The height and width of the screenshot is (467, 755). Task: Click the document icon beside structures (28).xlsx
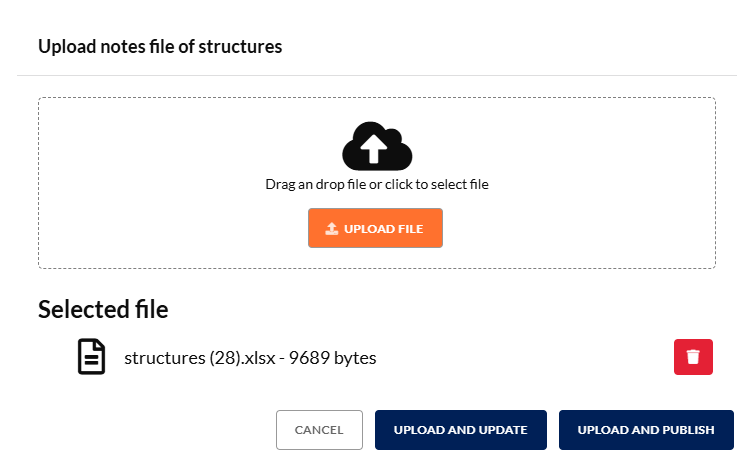pos(92,357)
